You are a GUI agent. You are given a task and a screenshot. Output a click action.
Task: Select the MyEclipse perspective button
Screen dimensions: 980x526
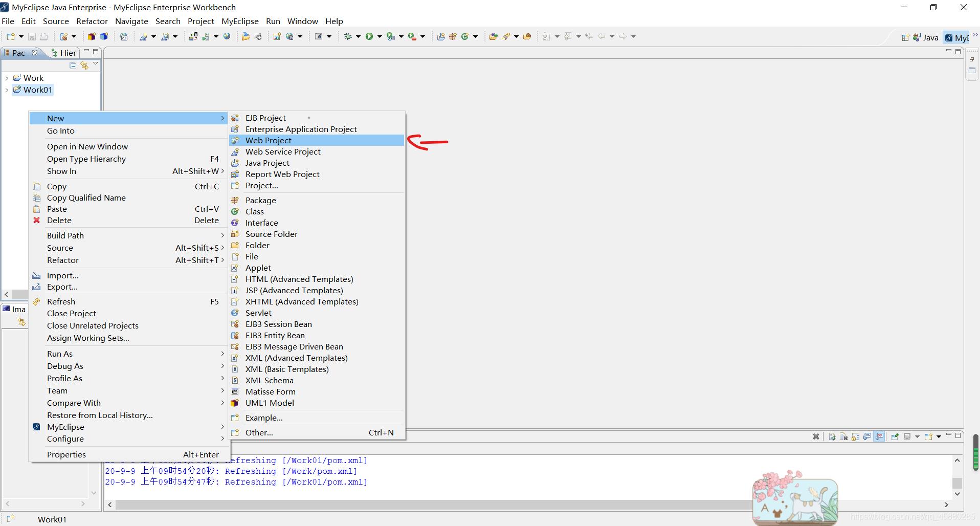(x=956, y=37)
